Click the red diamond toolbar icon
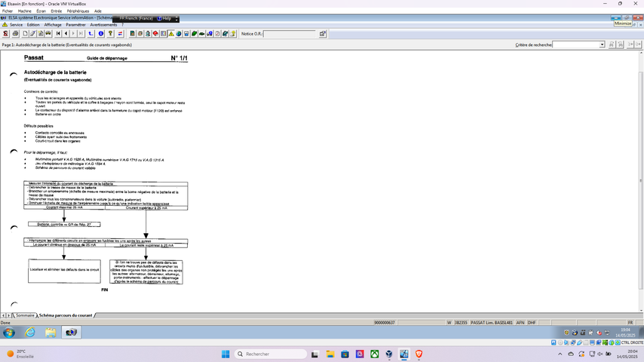 (155, 34)
